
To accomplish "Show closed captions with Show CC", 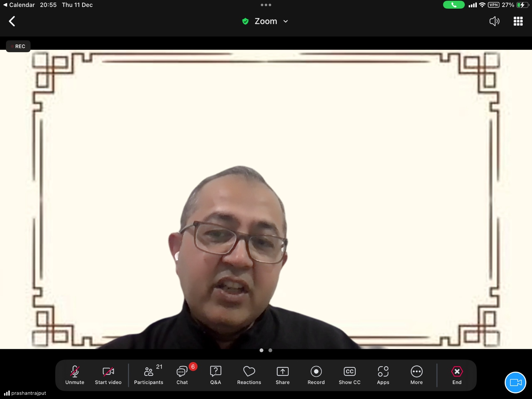I will coord(349,375).
